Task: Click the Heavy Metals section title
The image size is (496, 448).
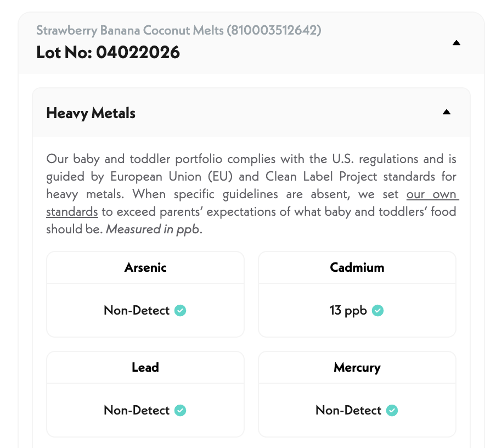Action: click(x=91, y=113)
